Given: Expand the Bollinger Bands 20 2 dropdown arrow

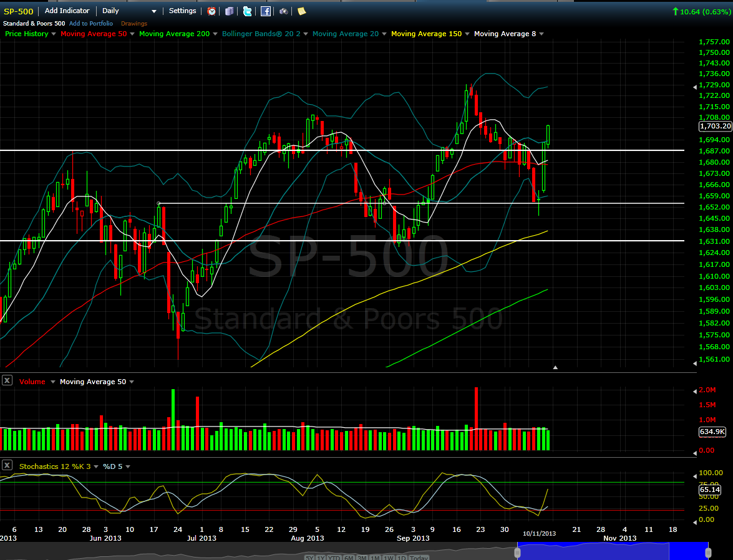Looking at the screenshot, I should pyautogui.click(x=305, y=34).
